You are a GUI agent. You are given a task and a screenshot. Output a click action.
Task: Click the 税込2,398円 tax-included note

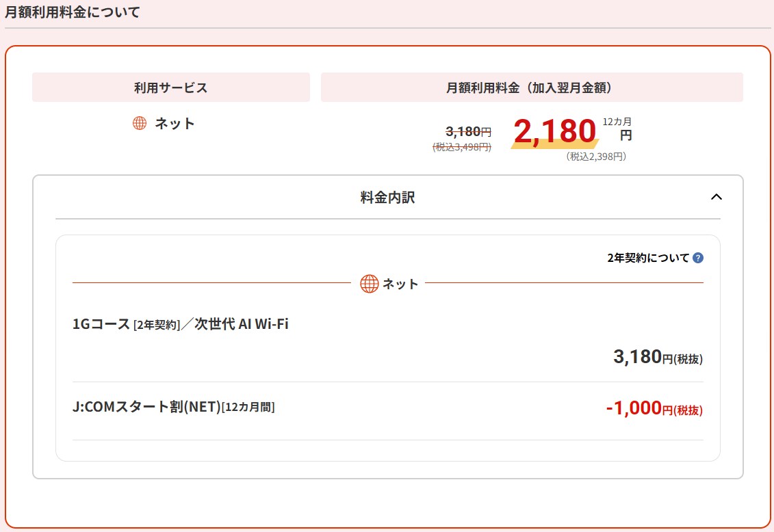point(595,157)
